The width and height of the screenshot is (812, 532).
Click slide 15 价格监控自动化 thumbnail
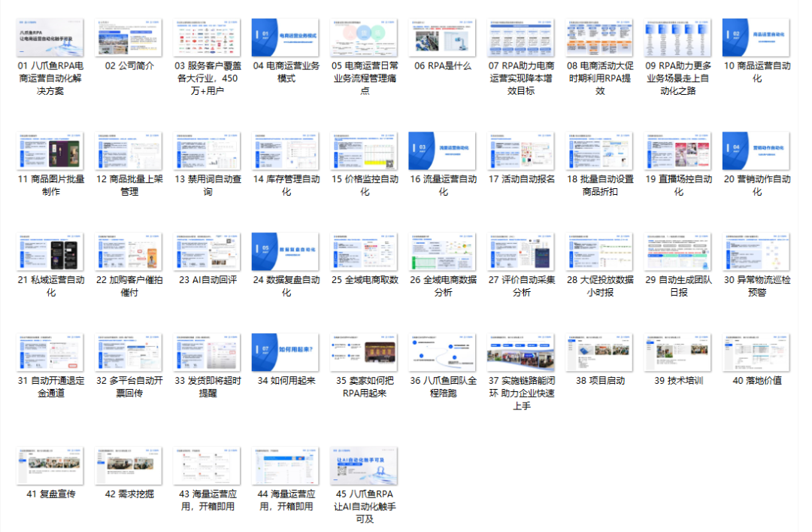pyautogui.click(x=364, y=151)
